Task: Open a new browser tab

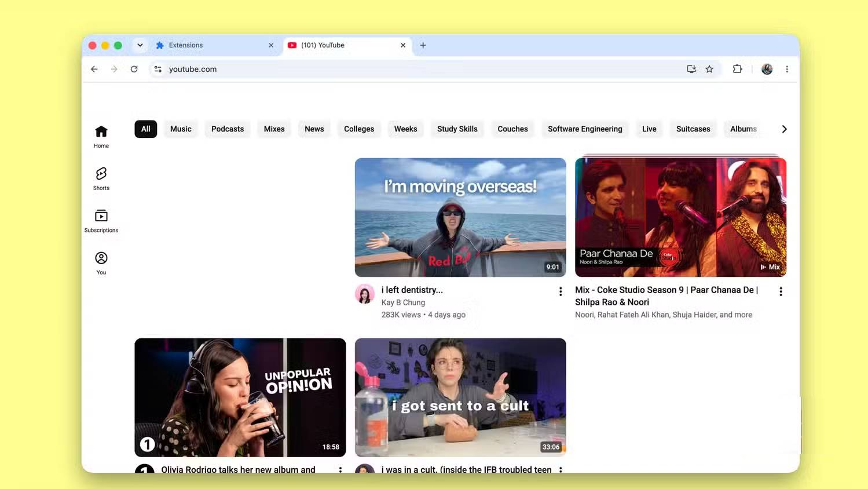Action: (x=423, y=45)
